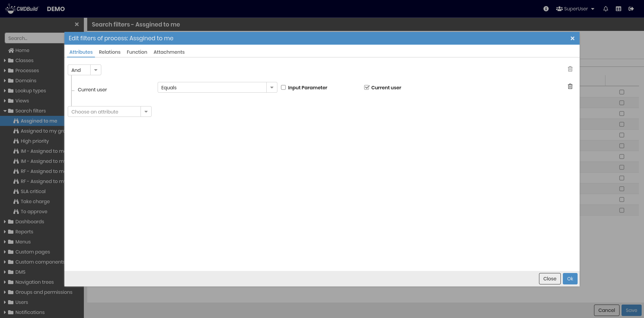Confirm the filter with Ok button
The height and width of the screenshot is (318, 644).
coord(570,278)
